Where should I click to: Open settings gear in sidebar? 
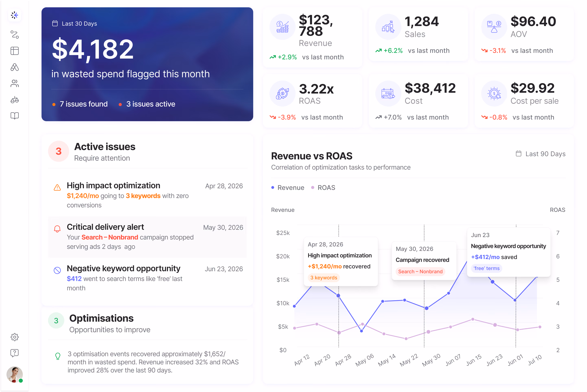(14, 337)
